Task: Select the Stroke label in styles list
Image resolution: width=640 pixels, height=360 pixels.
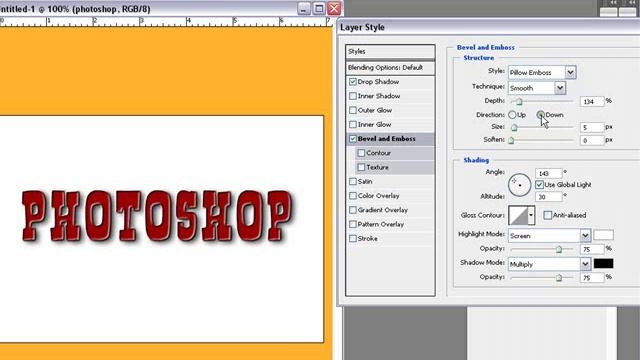Action: pos(367,239)
